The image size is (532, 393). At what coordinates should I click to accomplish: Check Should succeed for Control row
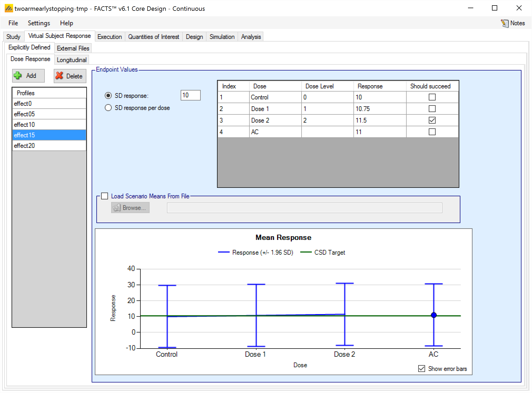point(432,97)
